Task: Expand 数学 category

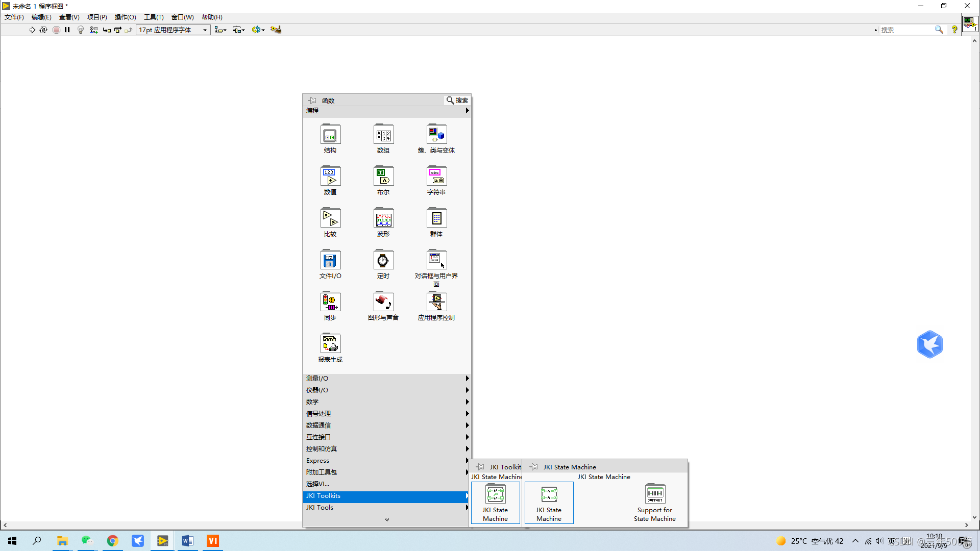Action: pyautogui.click(x=387, y=402)
